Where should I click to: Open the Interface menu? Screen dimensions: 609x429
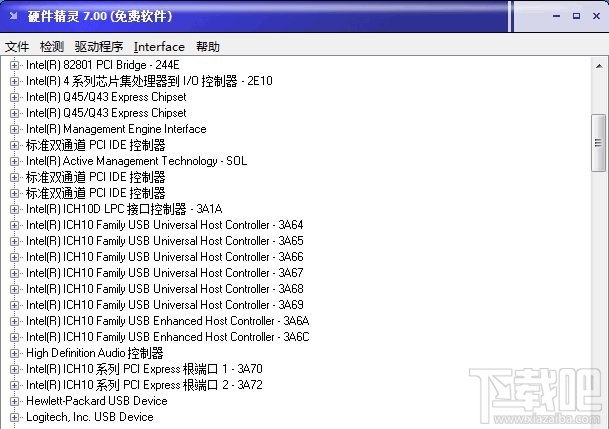click(x=159, y=47)
